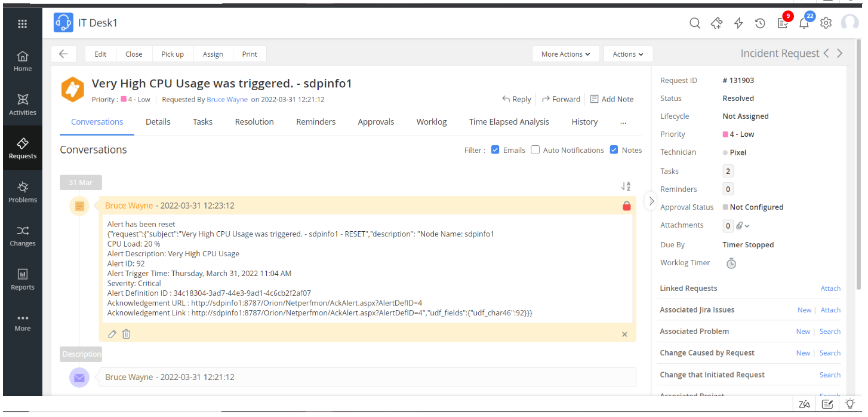Open Requests module in sidebar
The height and width of the screenshot is (417, 868).
click(x=23, y=148)
